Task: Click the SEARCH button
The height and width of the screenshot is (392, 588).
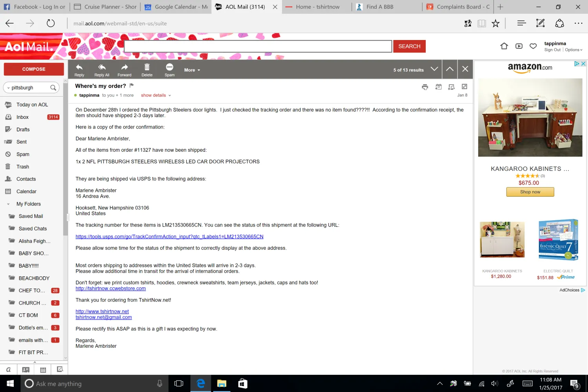Action: (x=409, y=46)
